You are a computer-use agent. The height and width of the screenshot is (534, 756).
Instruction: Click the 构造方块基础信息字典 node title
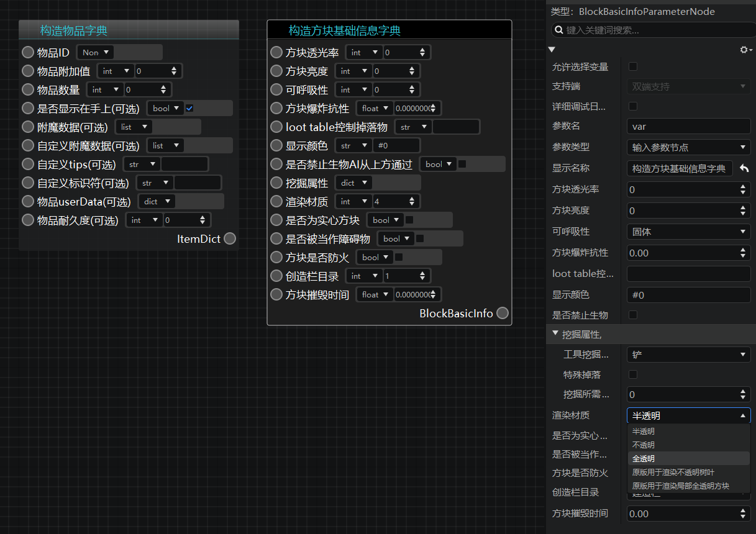[345, 30]
